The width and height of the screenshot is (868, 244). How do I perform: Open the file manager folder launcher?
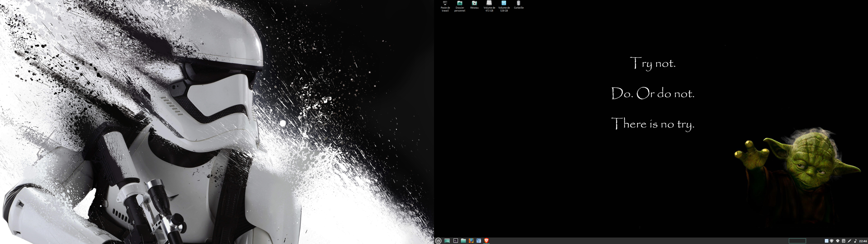coord(463,241)
